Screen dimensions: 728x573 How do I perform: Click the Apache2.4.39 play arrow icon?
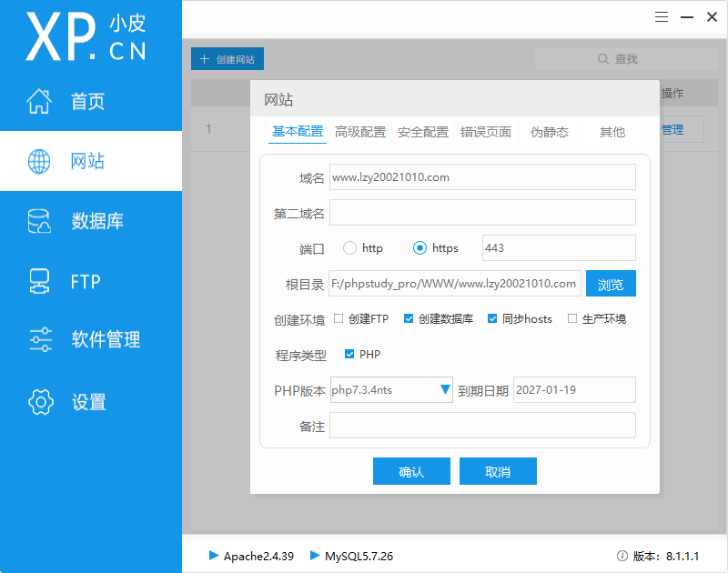click(214, 555)
